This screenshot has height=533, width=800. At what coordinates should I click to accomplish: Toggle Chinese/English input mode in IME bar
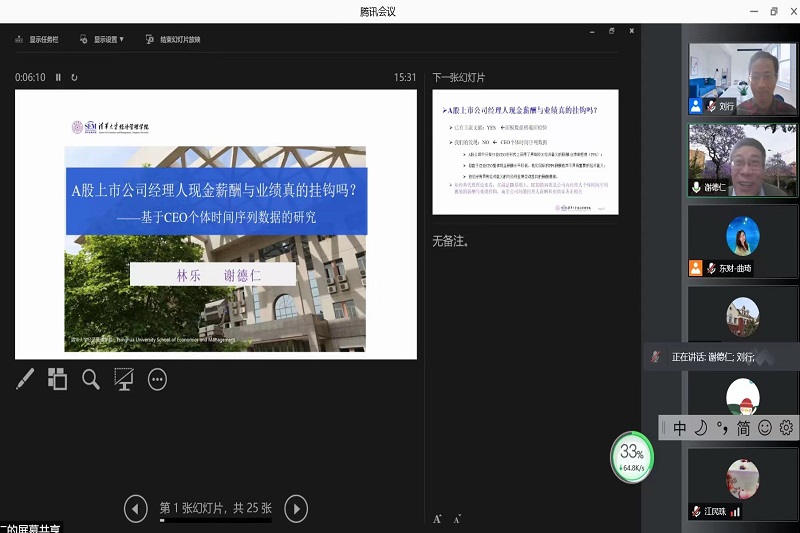680,428
